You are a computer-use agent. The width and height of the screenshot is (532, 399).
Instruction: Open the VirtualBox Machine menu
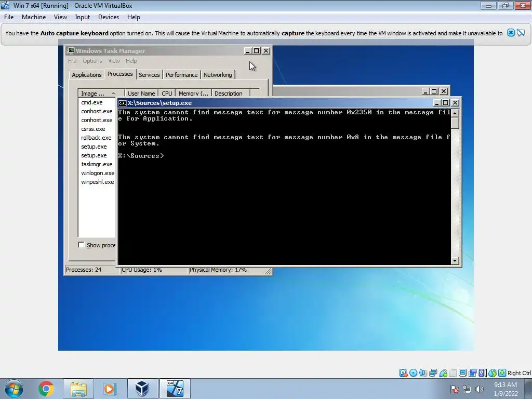(x=34, y=17)
